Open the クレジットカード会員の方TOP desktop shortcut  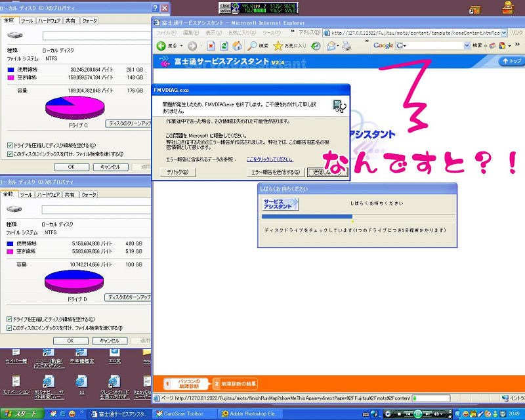coord(114,387)
